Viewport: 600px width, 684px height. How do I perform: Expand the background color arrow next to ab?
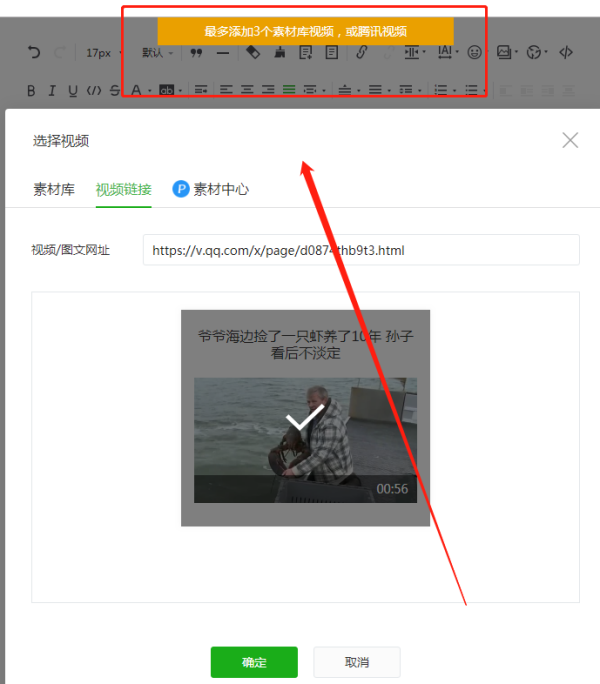coord(180,91)
